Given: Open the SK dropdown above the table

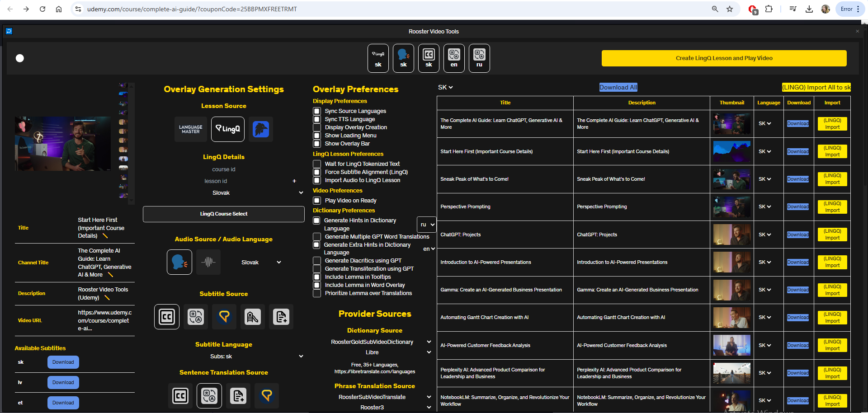Looking at the screenshot, I should (445, 87).
